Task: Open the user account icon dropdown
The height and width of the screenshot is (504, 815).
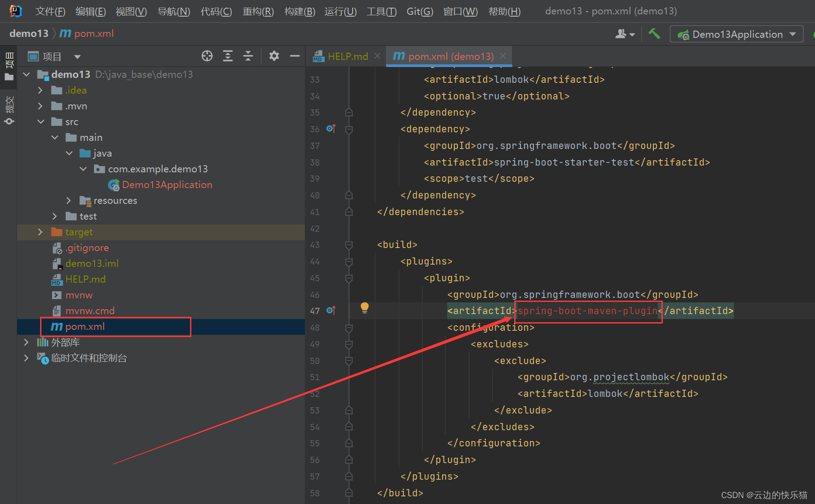Action: [x=625, y=34]
